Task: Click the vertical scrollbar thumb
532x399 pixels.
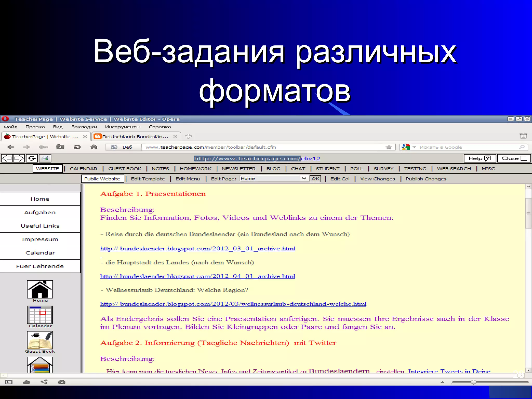Action: 528,214
